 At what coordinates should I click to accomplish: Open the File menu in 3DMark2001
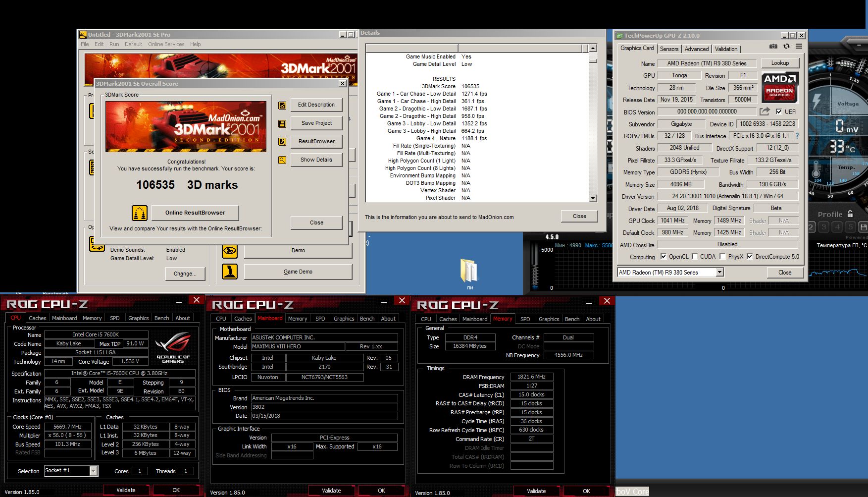85,44
